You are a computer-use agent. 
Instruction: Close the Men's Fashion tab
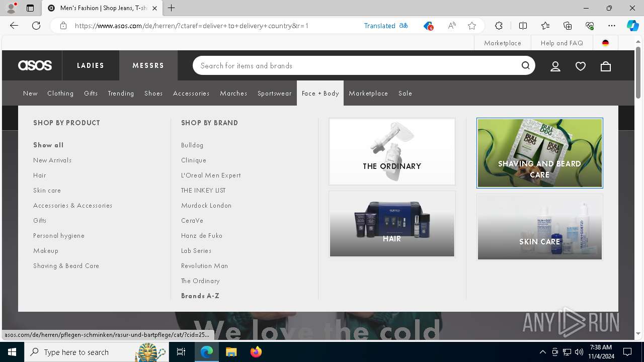154,8
